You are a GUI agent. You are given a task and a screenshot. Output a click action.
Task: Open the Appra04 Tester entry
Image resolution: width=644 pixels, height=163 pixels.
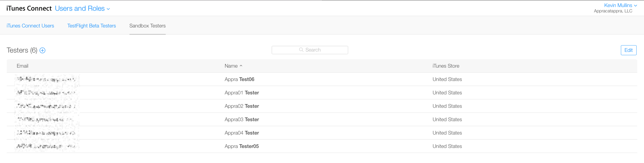[x=242, y=133]
